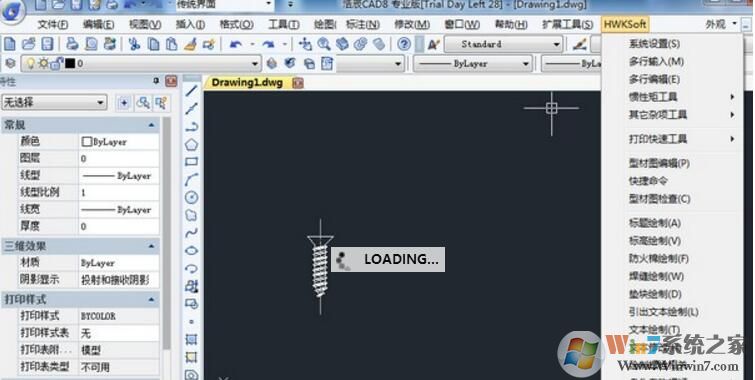The image size is (755, 380).
Task: Open the Help question mark icon
Action: coord(404,45)
